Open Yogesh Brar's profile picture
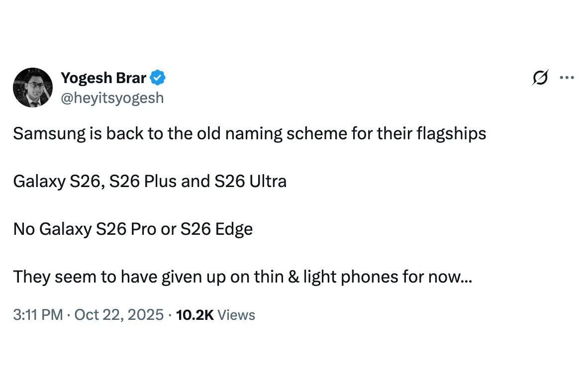Screen dimensions: 588x391 [32, 88]
